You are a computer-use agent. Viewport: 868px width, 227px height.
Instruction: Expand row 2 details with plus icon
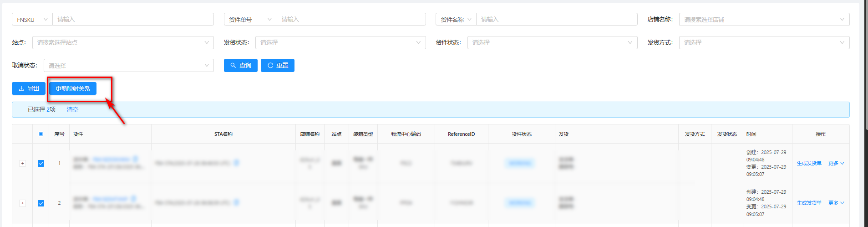coord(22,203)
